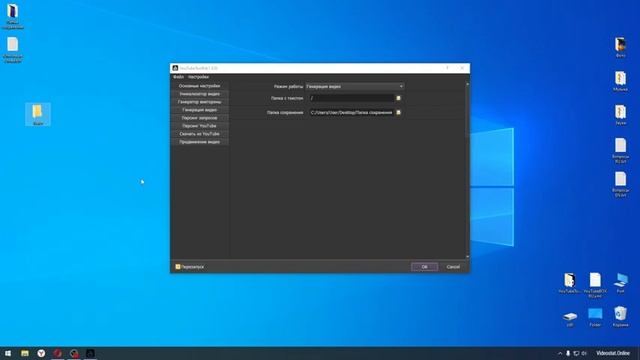Click the settings panel vertical scrollbar
Image resolution: width=640 pixels, height=360 pixels.
pyautogui.click(x=467, y=170)
